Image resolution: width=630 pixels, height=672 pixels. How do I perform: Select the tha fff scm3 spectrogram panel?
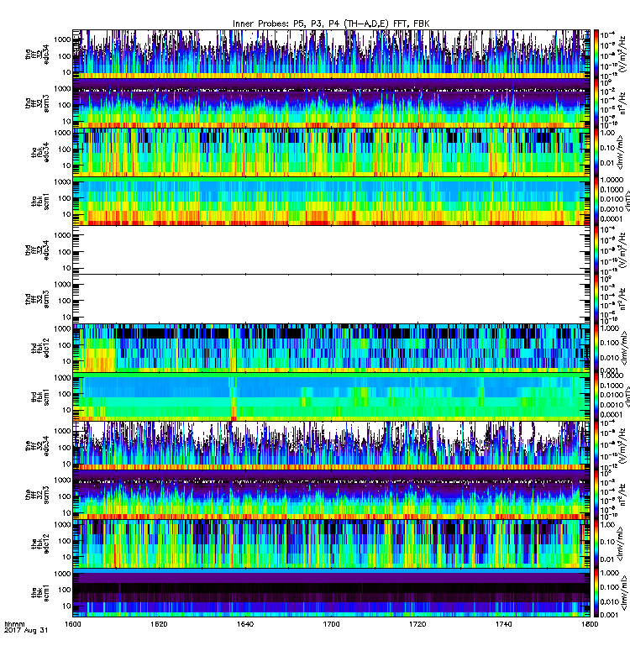click(331, 103)
